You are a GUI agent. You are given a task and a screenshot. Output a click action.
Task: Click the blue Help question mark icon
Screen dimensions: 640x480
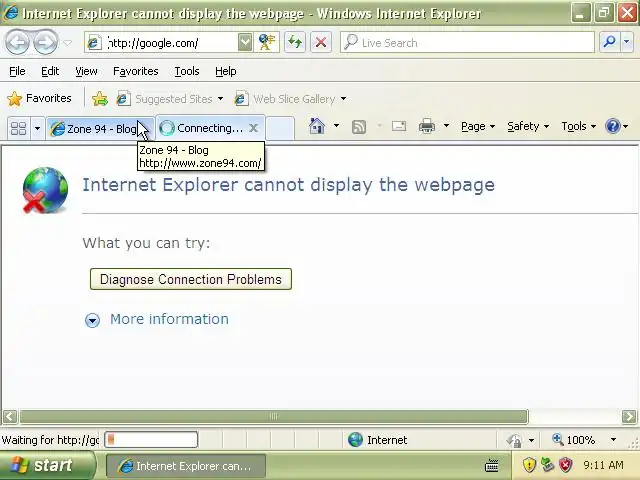coord(613,126)
